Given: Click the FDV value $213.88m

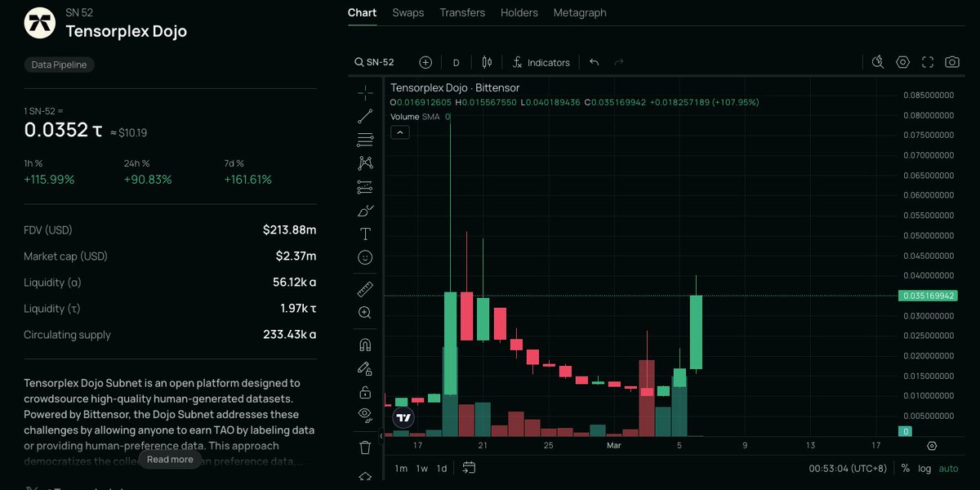Looking at the screenshot, I should (x=290, y=230).
